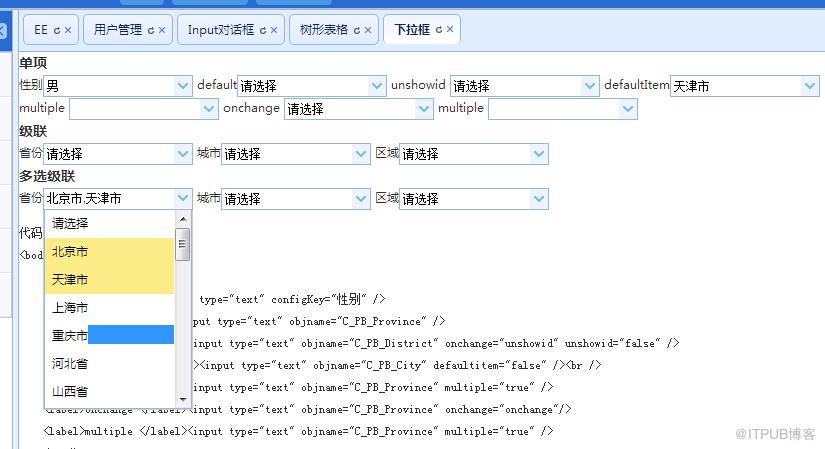The width and height of the screenshot is (825, 449).
Task: Close the 下拉框 tab
Action: click(x=450, y=29)
